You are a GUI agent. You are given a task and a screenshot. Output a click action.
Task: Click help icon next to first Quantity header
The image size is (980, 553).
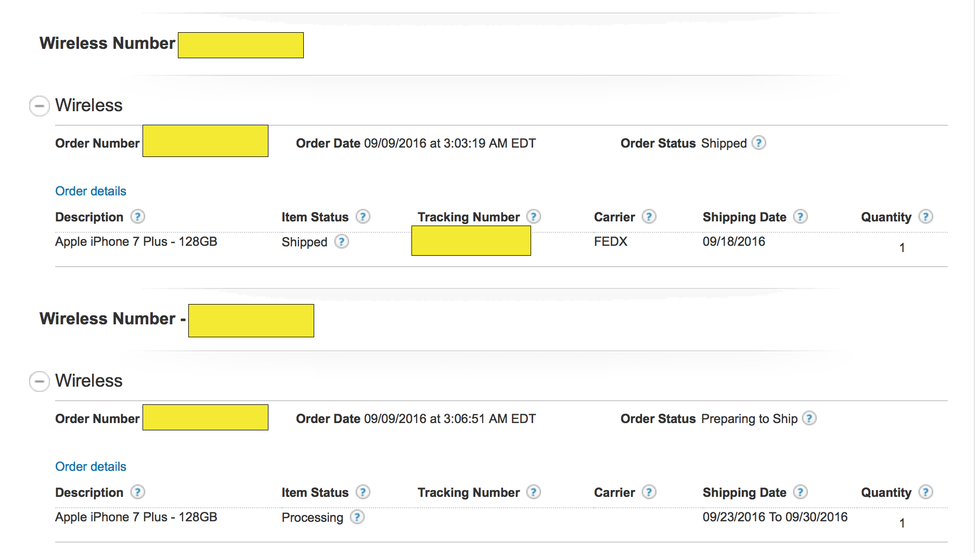pyautogui.click(x=926, y=217)
